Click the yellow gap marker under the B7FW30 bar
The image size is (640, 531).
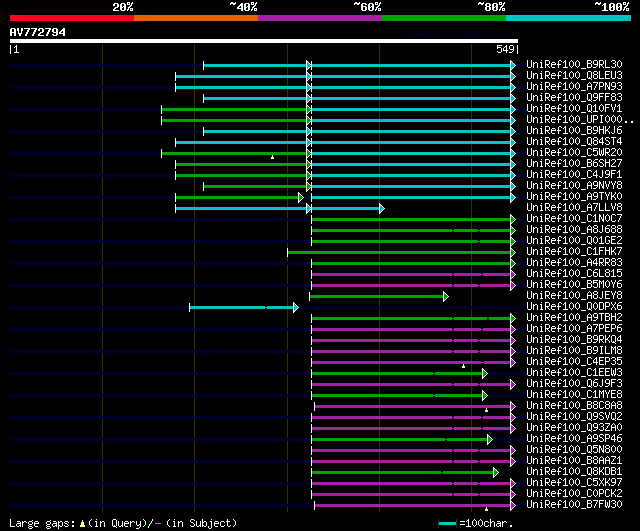tap(486, 509)
